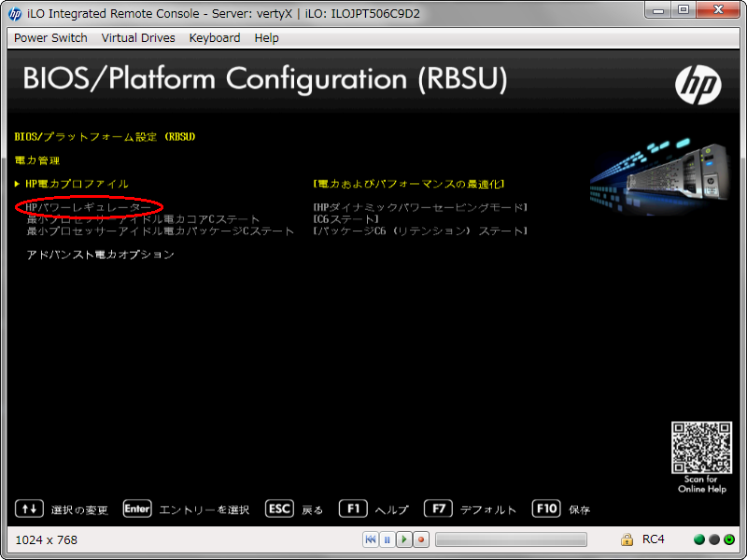Open the Virtual Drives menu
Screen dimensions: 747x560
coord(138,38)
